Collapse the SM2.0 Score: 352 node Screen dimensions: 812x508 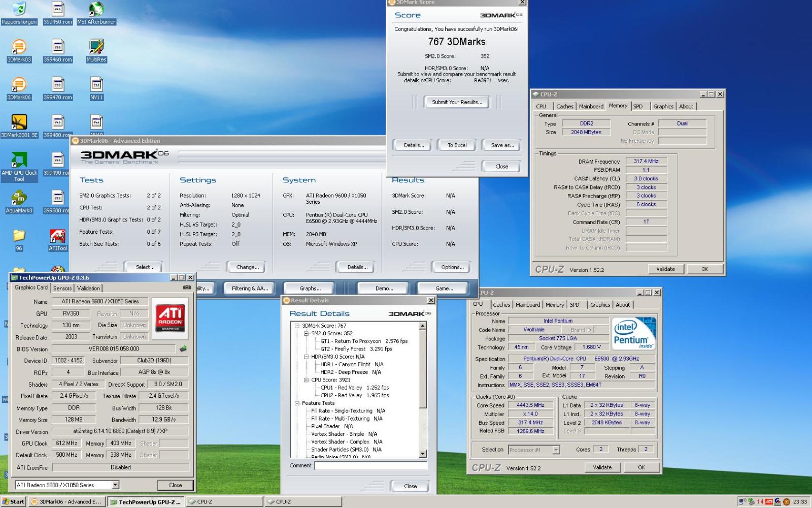click(307, 334)
